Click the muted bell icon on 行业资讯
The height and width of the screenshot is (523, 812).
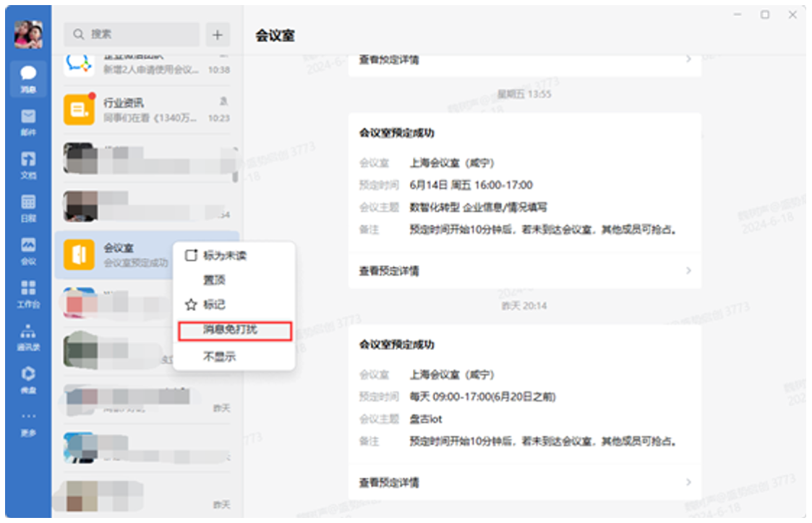(x=223, y=101)
